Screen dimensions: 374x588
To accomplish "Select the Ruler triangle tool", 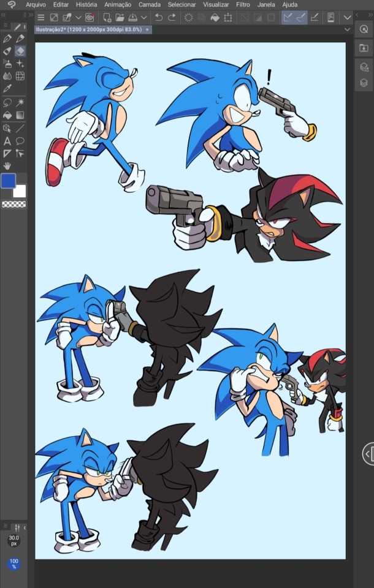I will pos(7,153).
